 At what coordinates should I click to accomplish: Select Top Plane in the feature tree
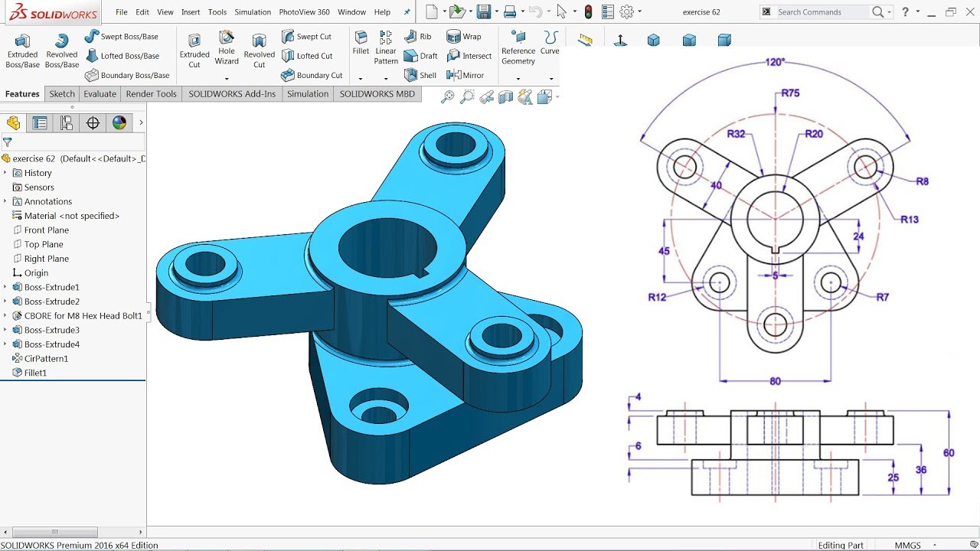click(44, 244)
